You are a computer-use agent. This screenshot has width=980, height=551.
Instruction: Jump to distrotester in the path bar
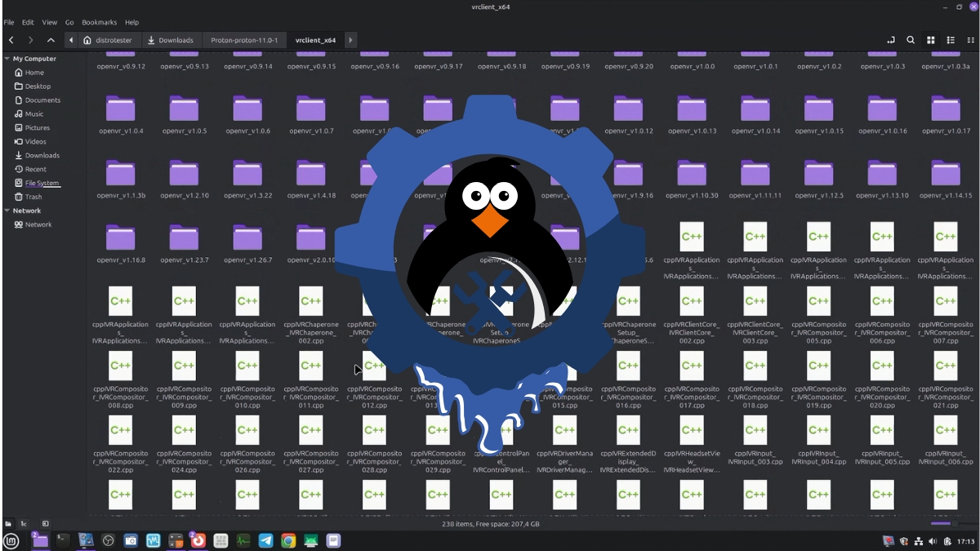[110, 40]
